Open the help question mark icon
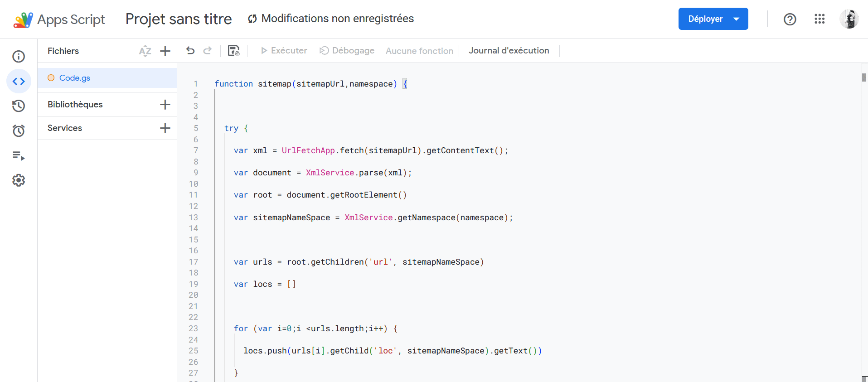 (x=790, y=19)
